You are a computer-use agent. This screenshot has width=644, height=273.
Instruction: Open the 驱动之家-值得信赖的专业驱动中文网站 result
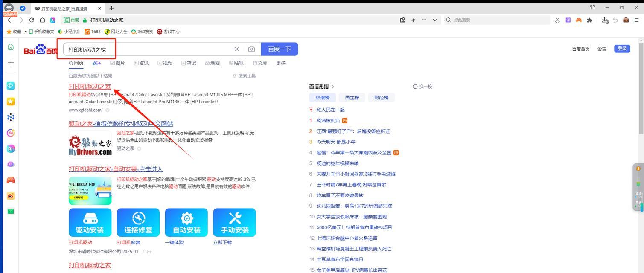pos(121,124)
